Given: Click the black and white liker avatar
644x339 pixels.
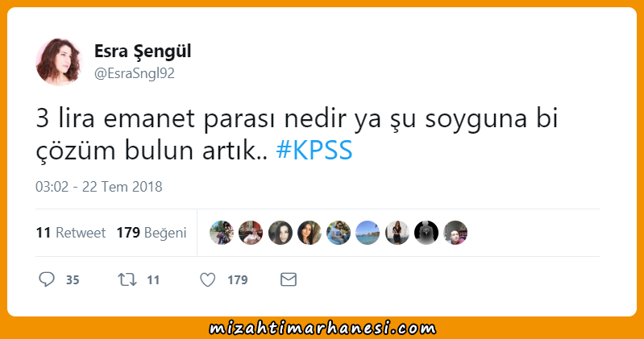Looking at the screenshot, I should pos(426,233).
